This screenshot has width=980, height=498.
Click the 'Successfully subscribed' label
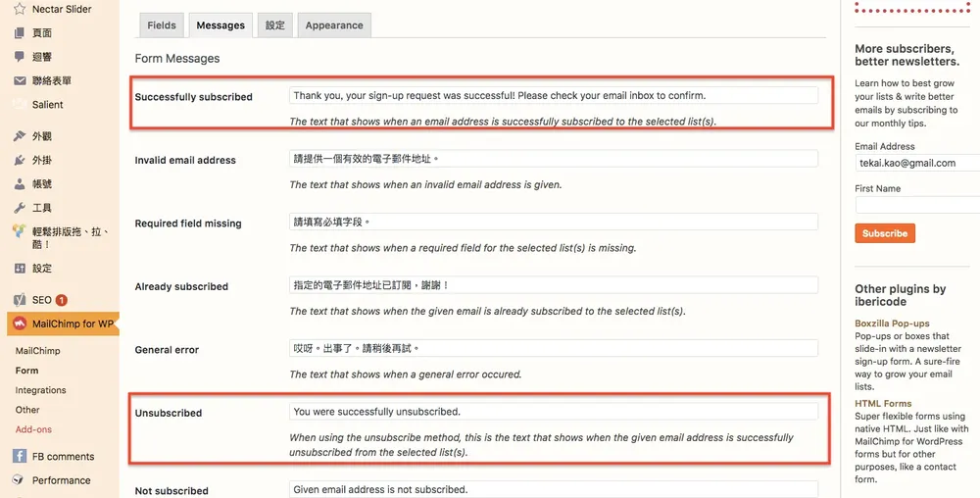tap(194, 97)
